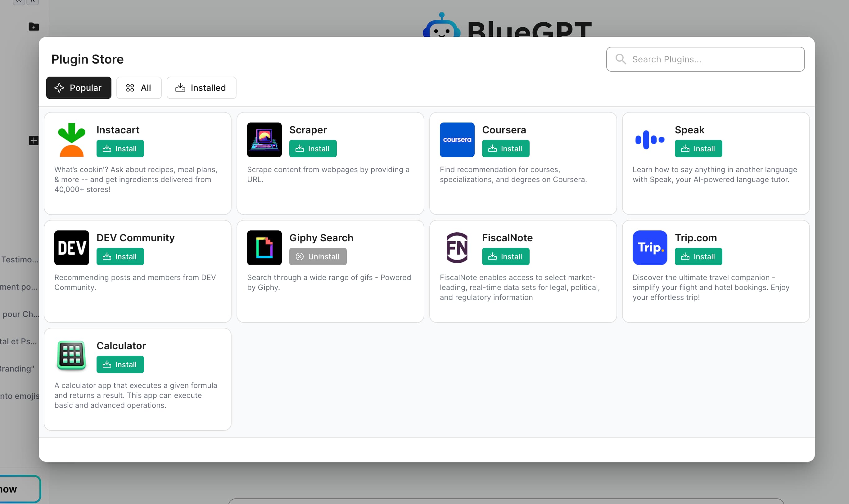Viewport: 849px width, 504px height.
Task: Select the Popular filter
Action: 79,88
